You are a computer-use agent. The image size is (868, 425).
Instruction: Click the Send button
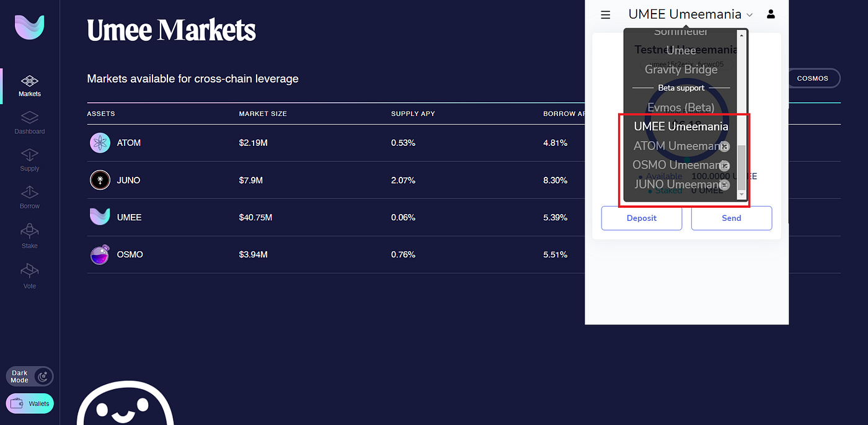732,218
